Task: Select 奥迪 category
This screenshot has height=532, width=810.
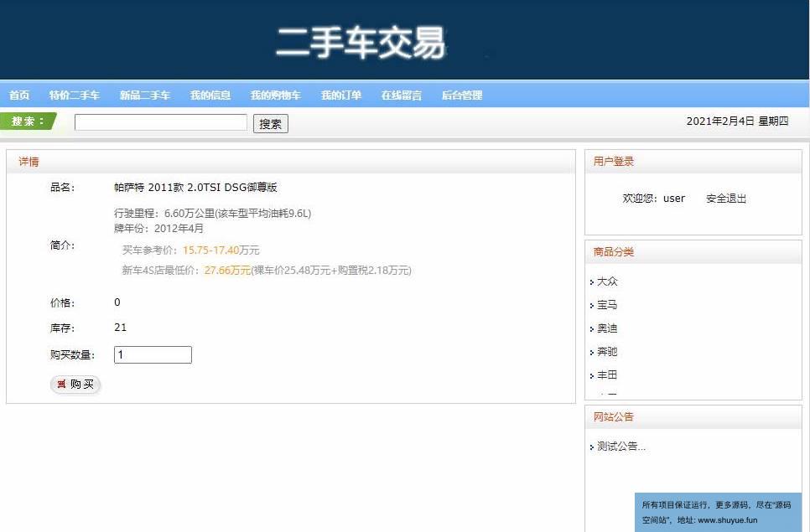Action: (x=607, y=328)
